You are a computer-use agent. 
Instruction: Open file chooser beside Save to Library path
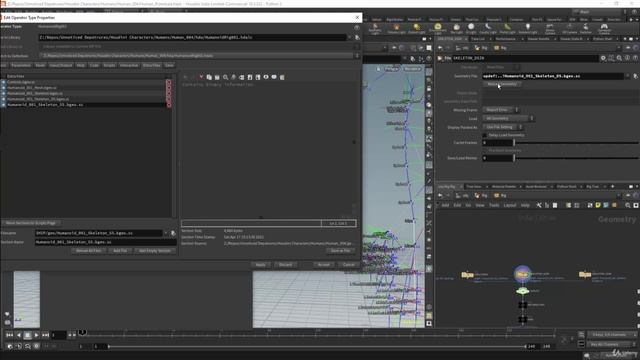pos(357,38)
